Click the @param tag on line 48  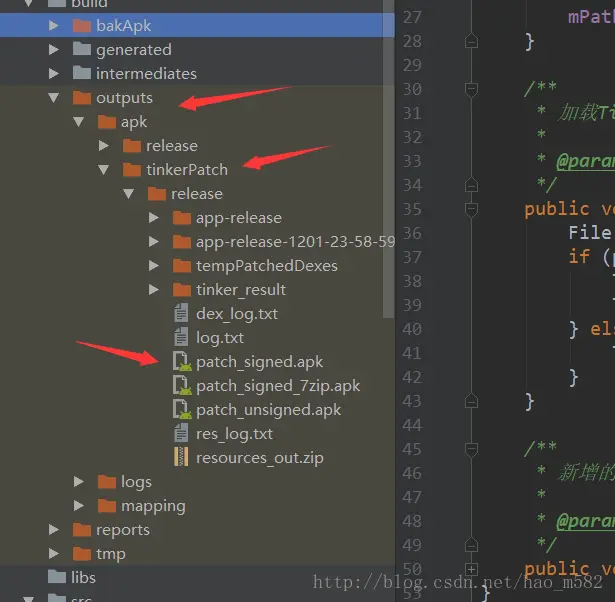[586, 521]
